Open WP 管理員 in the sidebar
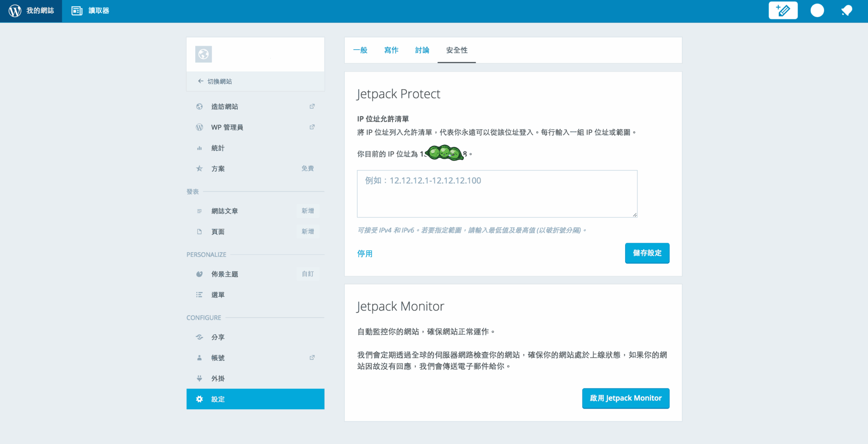This screenshot has height=444, width=868. tap(227, 128)
